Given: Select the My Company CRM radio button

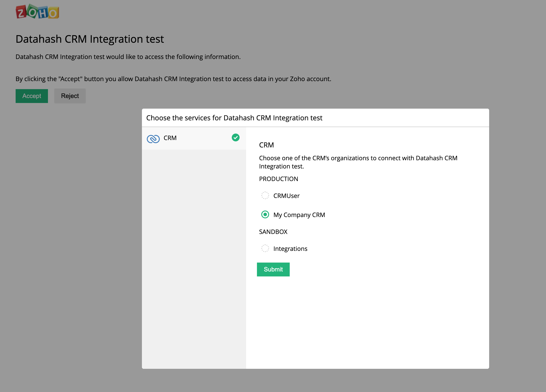Looking at the screenshot, I should pos(265,214).
